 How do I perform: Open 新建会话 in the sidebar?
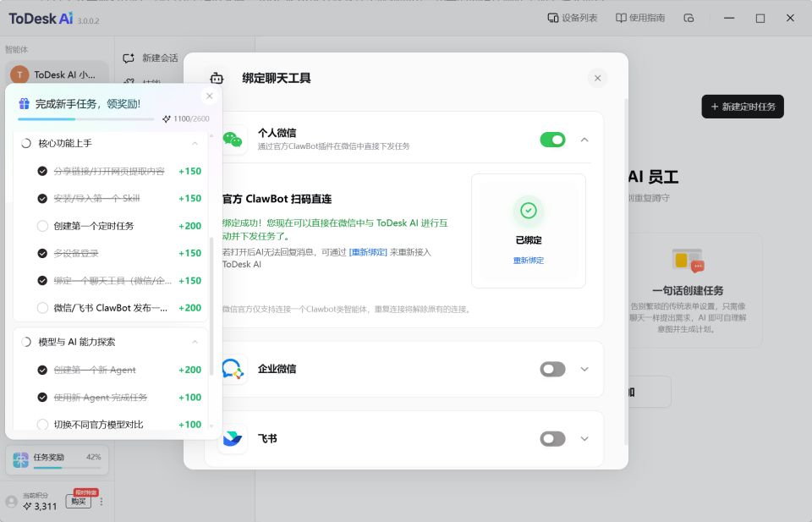[x=151, y=58]
